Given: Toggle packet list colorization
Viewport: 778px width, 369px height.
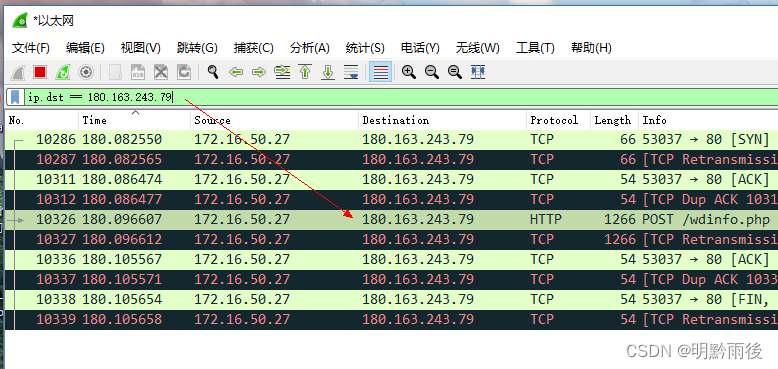Looking at the screenshot, I should pyautogui.click(x=381, y=72).
